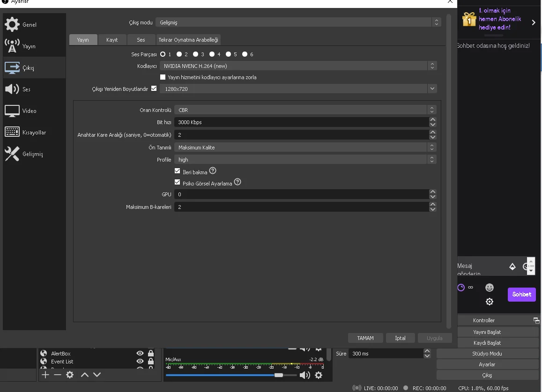Open Video settings via monitor icon
This screenshot has height=392, width=542.
pos(12,111)
